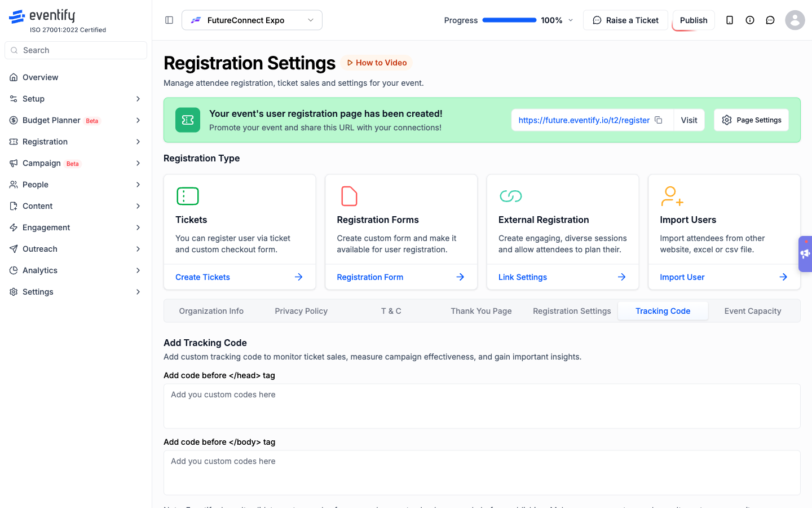Click the code before </body> text area
The image size is (812, 508).
tap(482, 473)
